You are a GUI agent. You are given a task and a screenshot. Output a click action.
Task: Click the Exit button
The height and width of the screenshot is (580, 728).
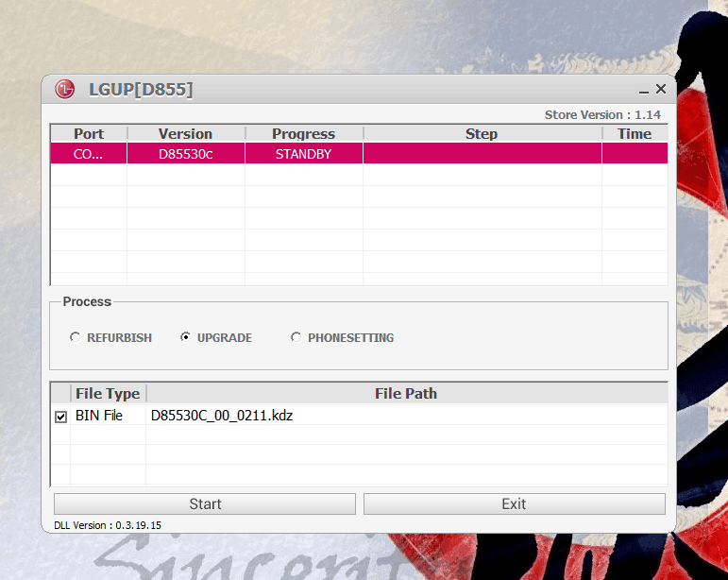click(514, 503)
